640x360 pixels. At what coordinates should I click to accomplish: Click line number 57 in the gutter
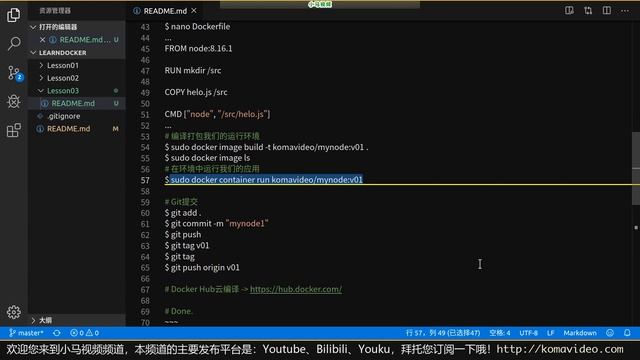tap(145, 180)
